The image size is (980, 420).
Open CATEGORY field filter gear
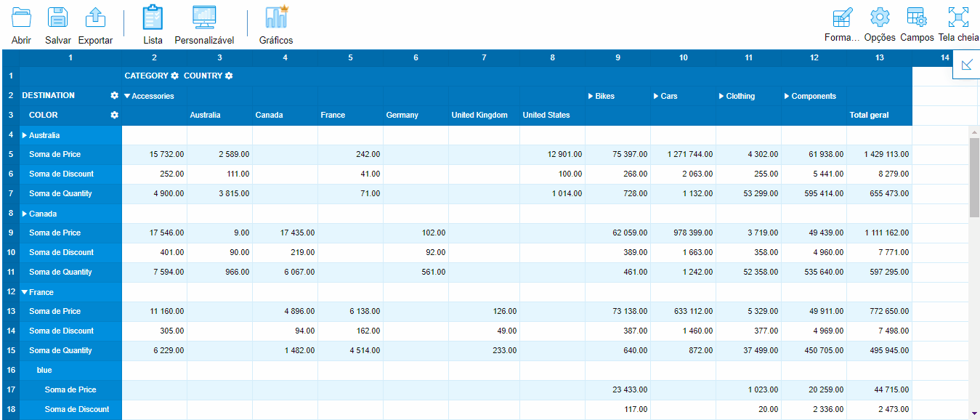(174, 76)
